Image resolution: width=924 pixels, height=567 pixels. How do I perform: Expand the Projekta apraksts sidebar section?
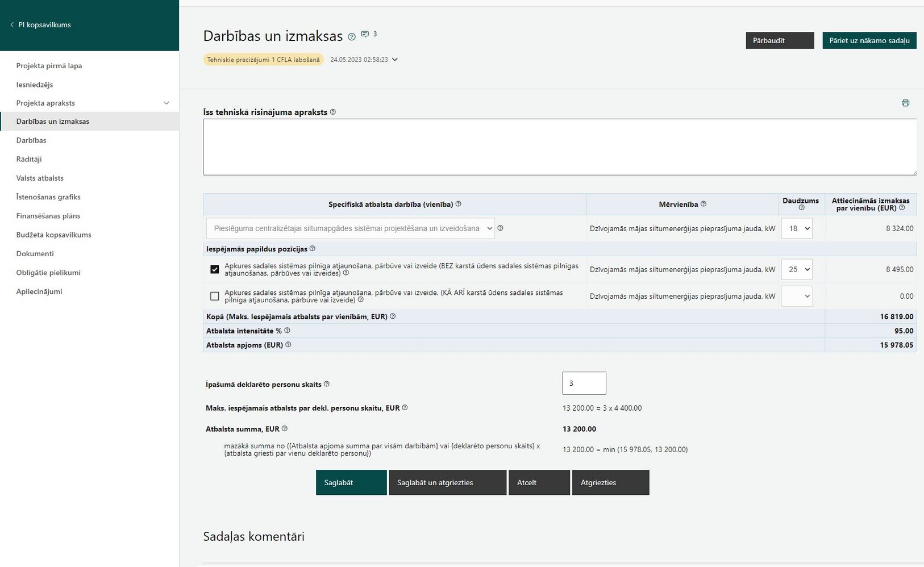[167, 103]
